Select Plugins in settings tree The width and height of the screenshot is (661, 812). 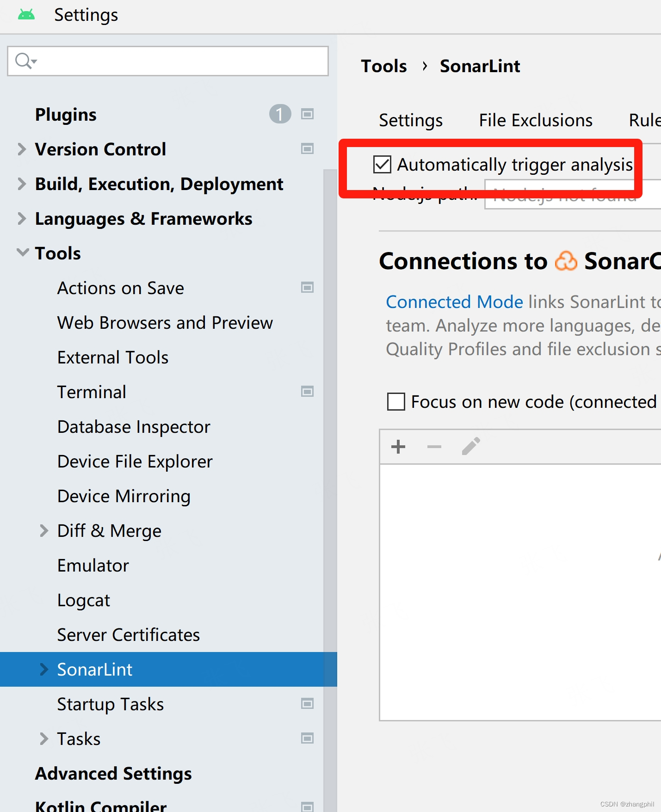(66, 115)
